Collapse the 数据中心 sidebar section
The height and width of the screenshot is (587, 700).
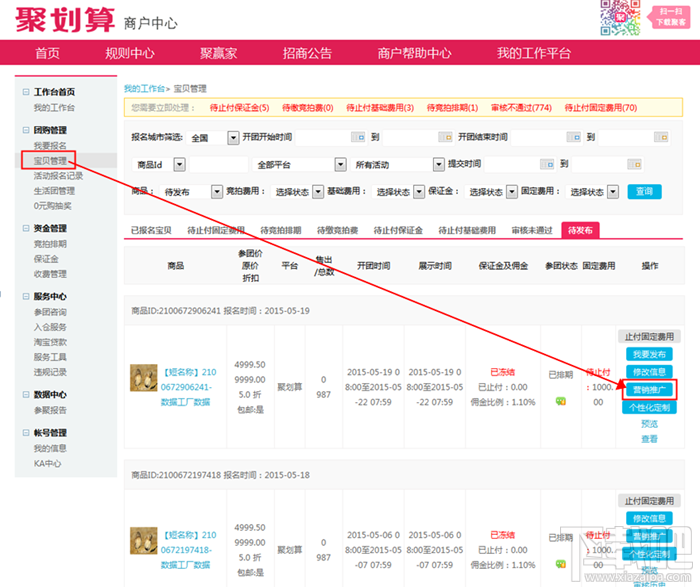pos(26,395)
